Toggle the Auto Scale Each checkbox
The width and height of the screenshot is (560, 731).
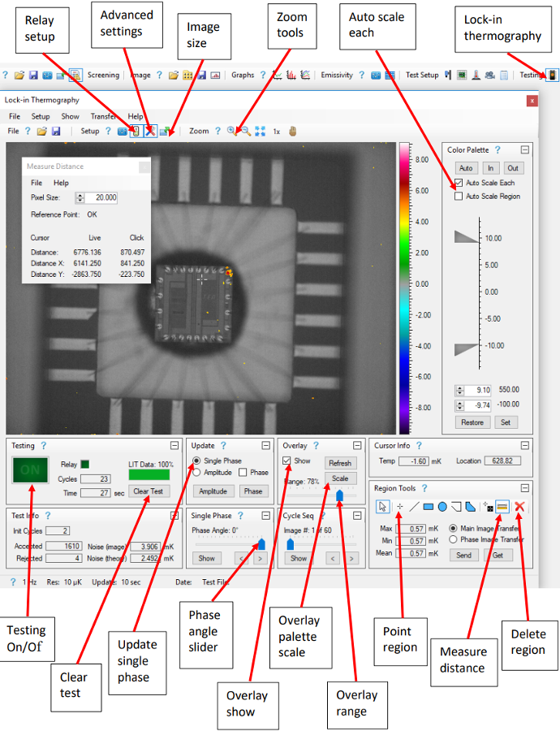pos(459,184)
